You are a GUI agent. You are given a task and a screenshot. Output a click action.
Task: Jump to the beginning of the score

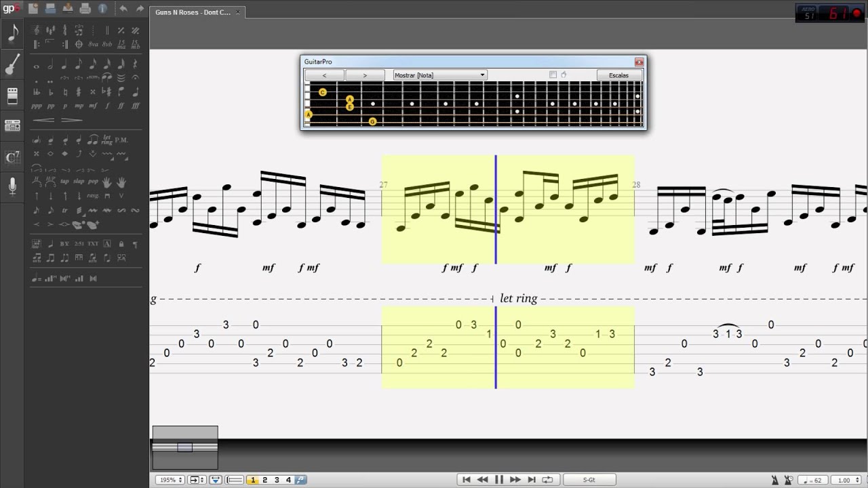(x=467, y=480)
